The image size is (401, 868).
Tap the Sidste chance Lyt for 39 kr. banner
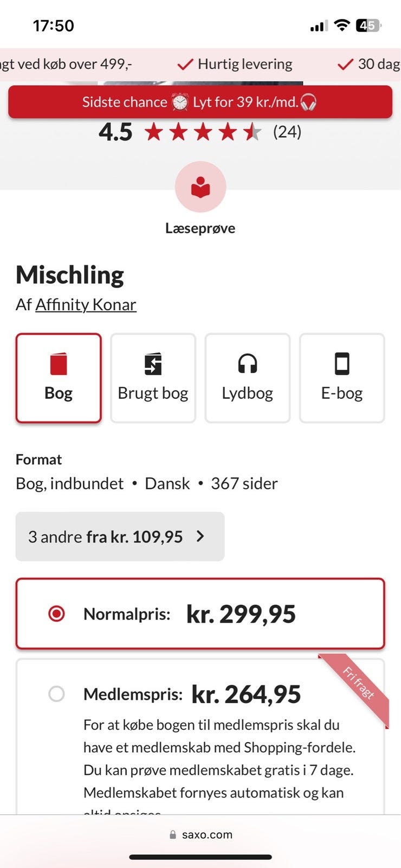(200, 102)
